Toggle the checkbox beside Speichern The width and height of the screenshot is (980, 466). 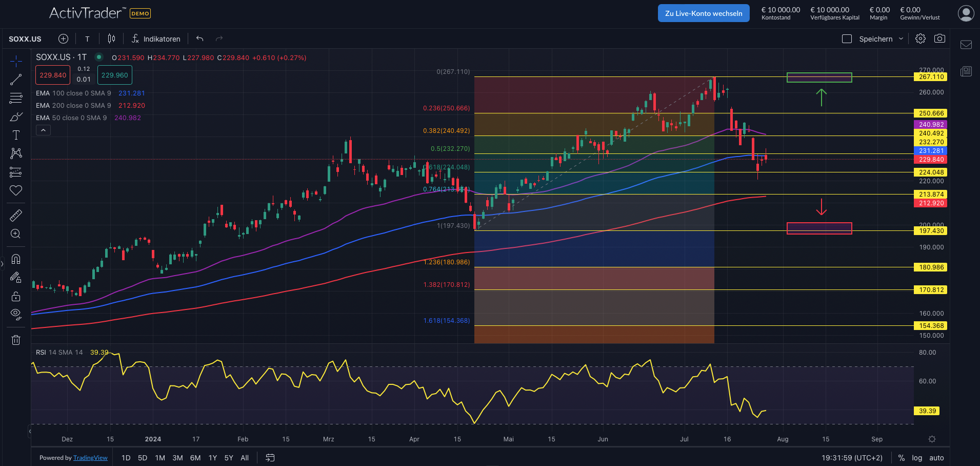[847, 39]
